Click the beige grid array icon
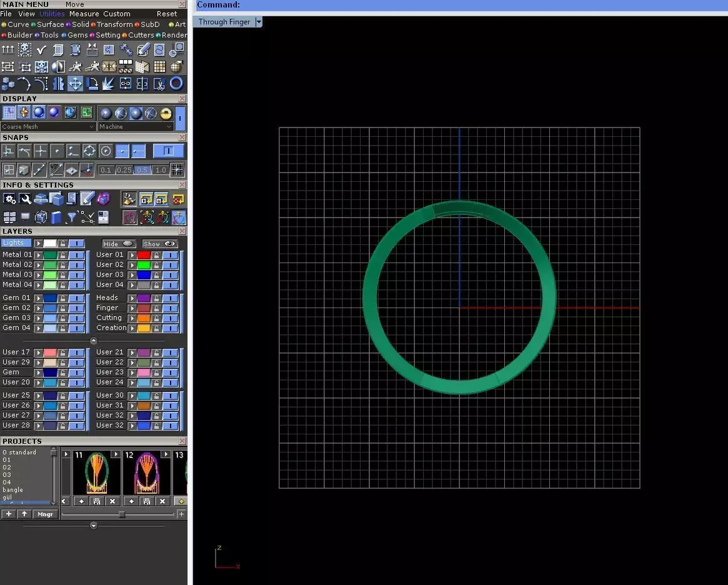 coord(159,67)
